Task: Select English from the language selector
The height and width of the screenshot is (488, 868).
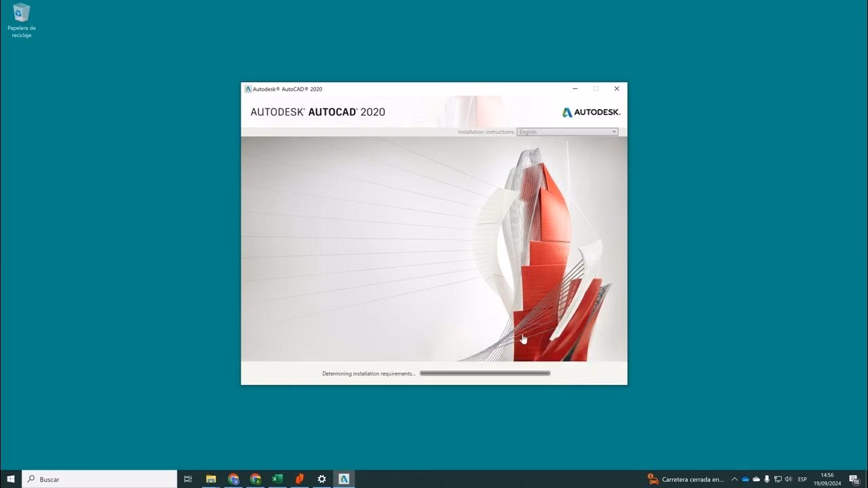Action: [x=566, y=131]
